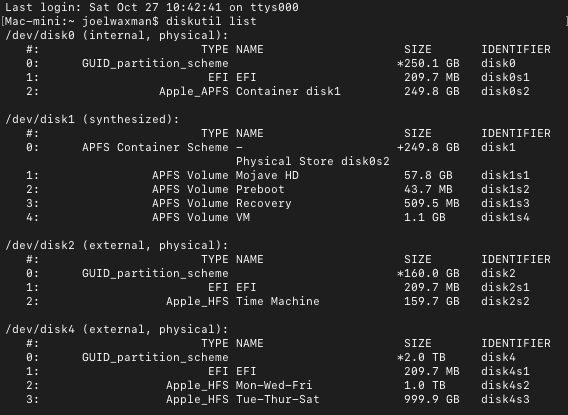This screenshot has height=415, width=568.
Task: Click the 160.0 GB size of disk2
Action: (428, 273)
